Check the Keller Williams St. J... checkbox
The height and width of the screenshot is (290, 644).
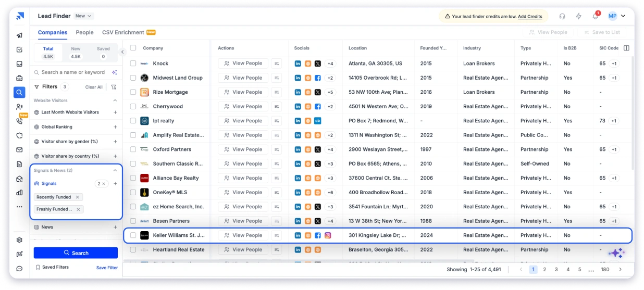tap(133, 235)
